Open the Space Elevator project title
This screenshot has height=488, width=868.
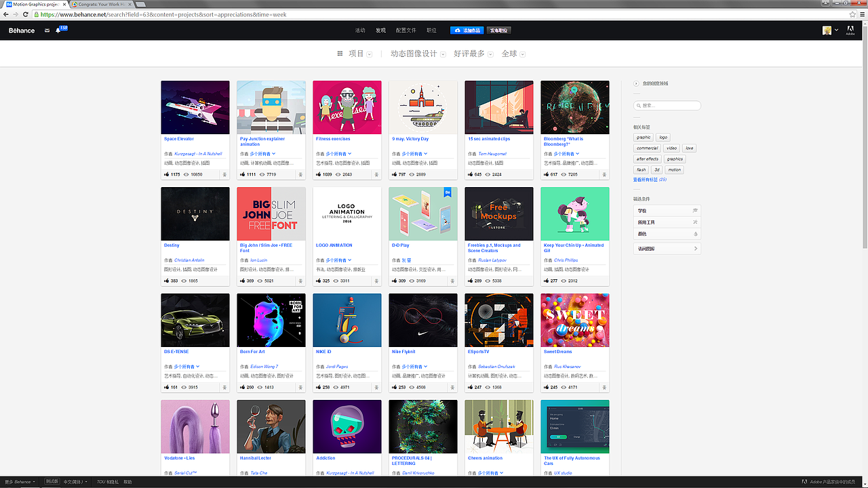(x=179, y=139)
